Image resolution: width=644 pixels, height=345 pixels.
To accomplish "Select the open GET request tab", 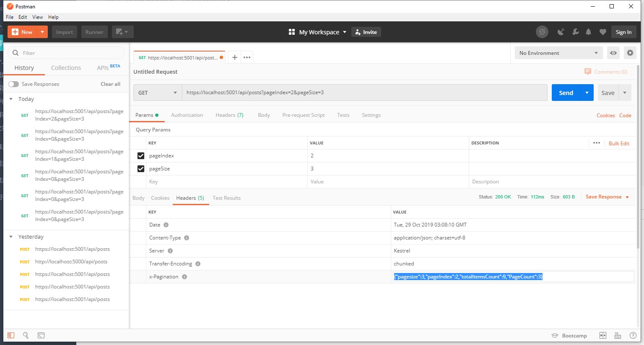I will point(179,57).
